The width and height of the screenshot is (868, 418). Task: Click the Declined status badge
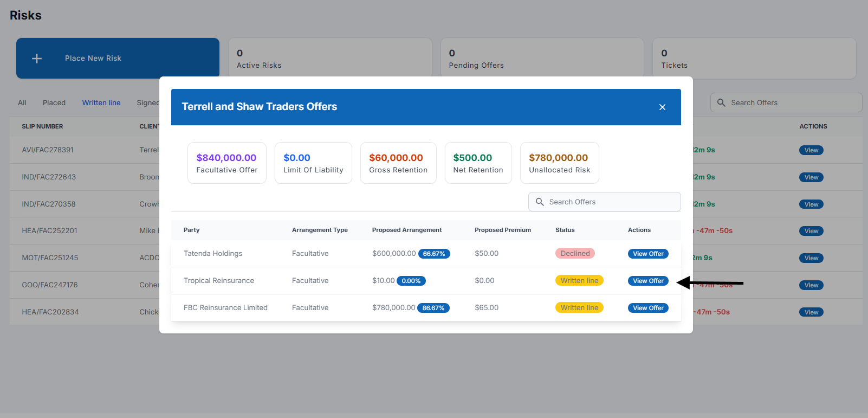point(575,253)
